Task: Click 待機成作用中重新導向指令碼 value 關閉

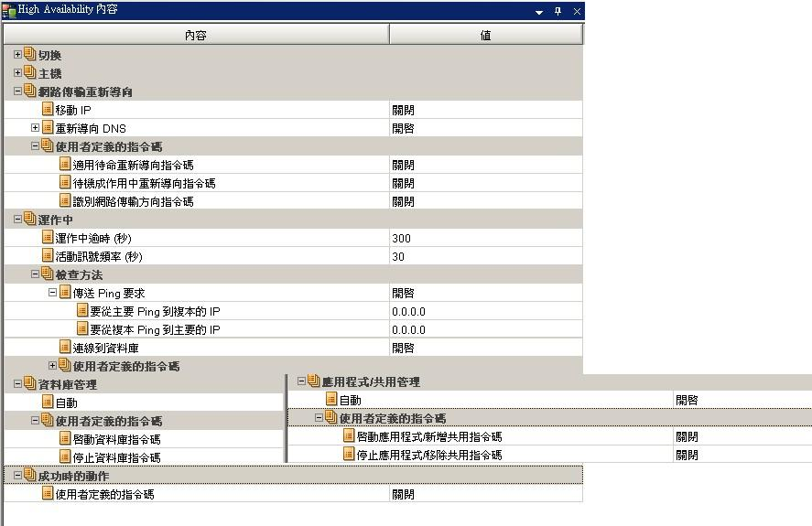Action: pyautogui.click(x=403, y=183)
